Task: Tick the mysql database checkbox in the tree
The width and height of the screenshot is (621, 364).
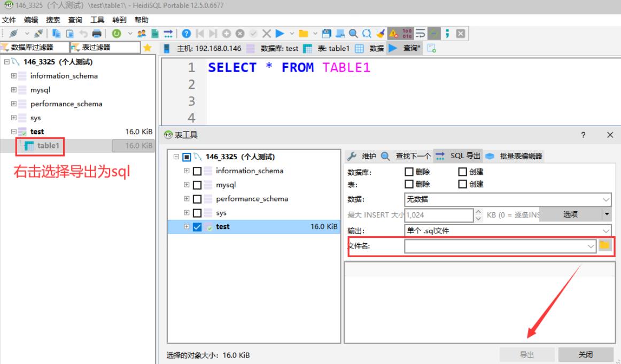Action: (x=197, y=185)
